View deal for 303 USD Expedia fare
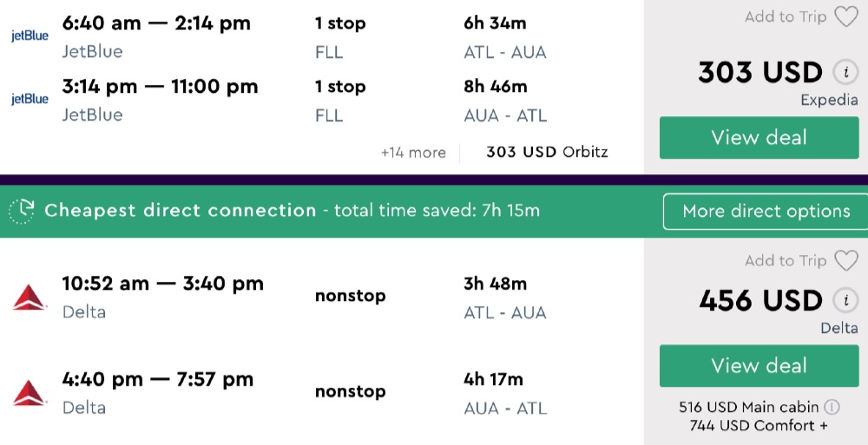This screenshot has width=868, height=445. [x=759, y=138]
